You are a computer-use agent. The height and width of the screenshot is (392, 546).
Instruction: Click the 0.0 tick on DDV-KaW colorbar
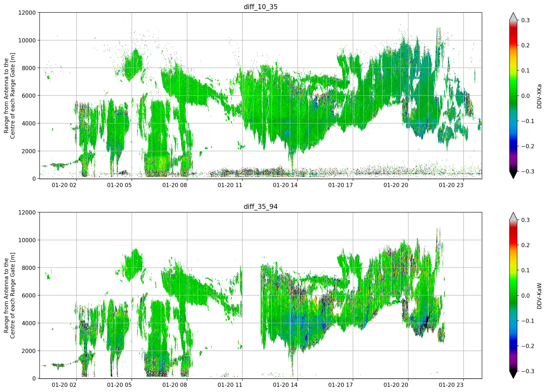point(526,296)
